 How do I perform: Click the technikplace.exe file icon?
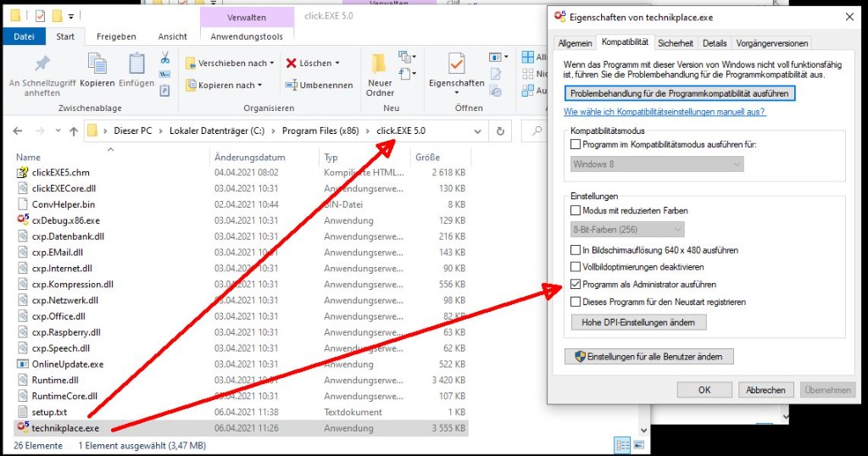tap(23, 427)
